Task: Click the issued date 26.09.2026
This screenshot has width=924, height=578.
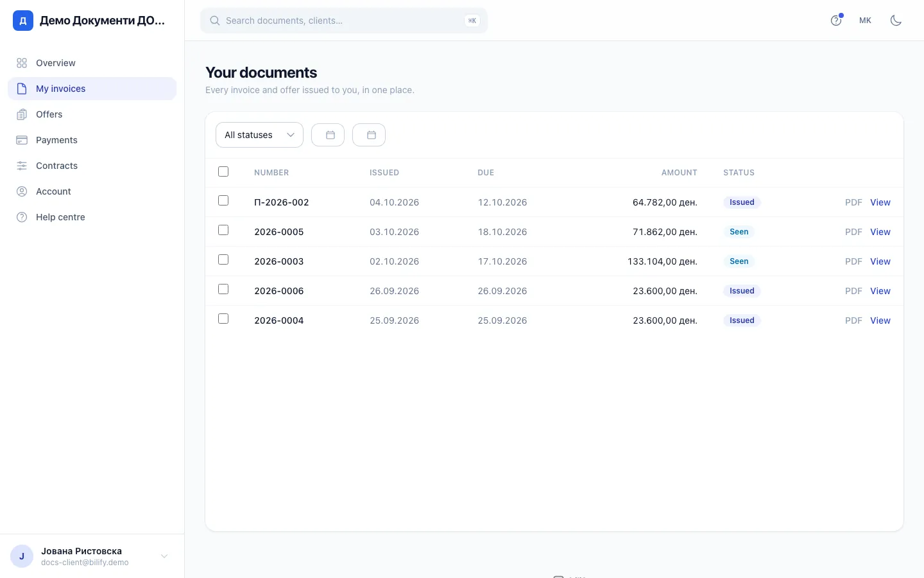Action: (394, 291)
